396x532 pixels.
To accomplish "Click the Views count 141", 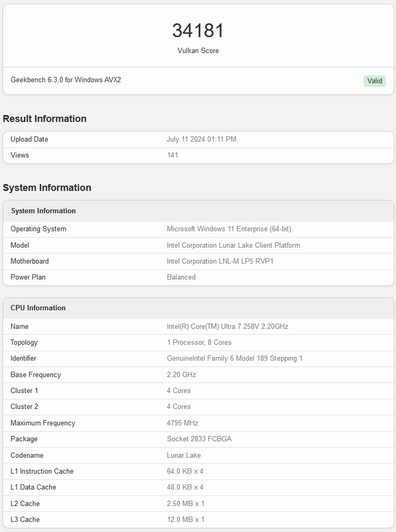I will point(172,155).
